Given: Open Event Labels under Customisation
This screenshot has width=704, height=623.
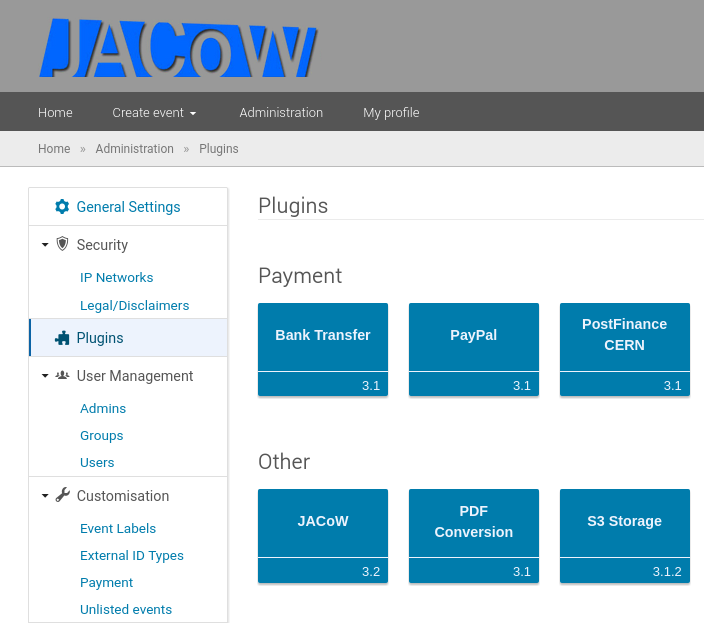Looking at the screenshot, I should tap(118, 528).
